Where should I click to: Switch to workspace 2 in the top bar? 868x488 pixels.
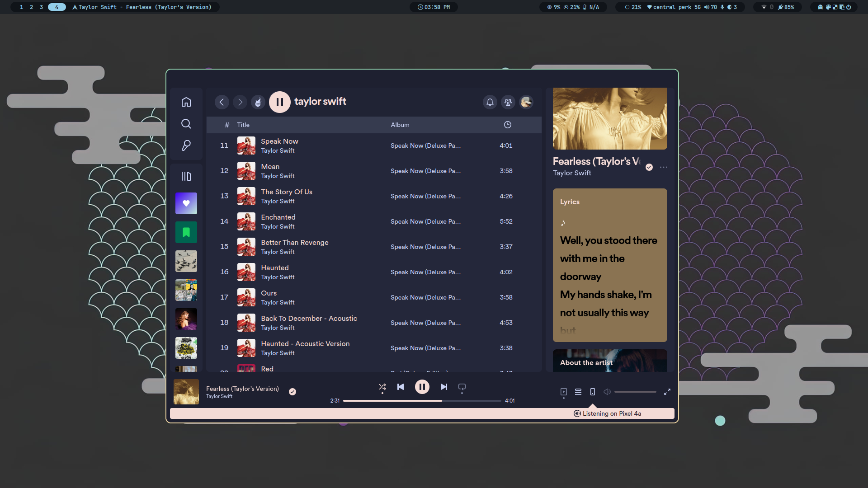click(x=31, y=7)
